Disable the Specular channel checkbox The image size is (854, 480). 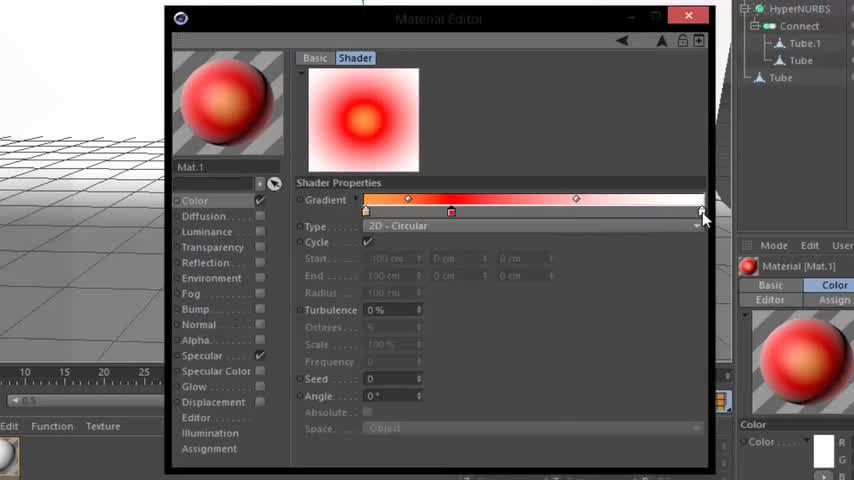coord(260,355)
